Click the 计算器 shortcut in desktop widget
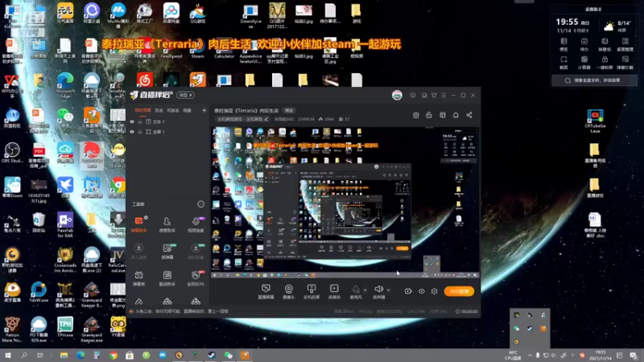Screen dimensions: 644x362 (x=584, y=63)
